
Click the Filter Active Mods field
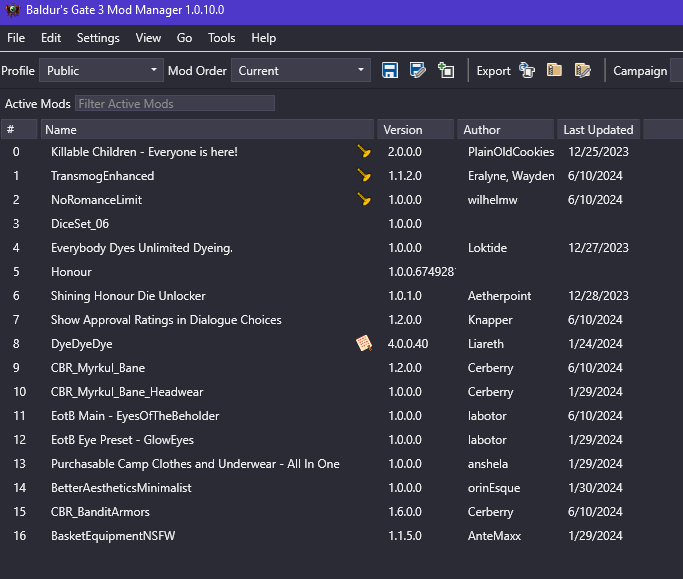pyautogui.click(x=175, y=103)
